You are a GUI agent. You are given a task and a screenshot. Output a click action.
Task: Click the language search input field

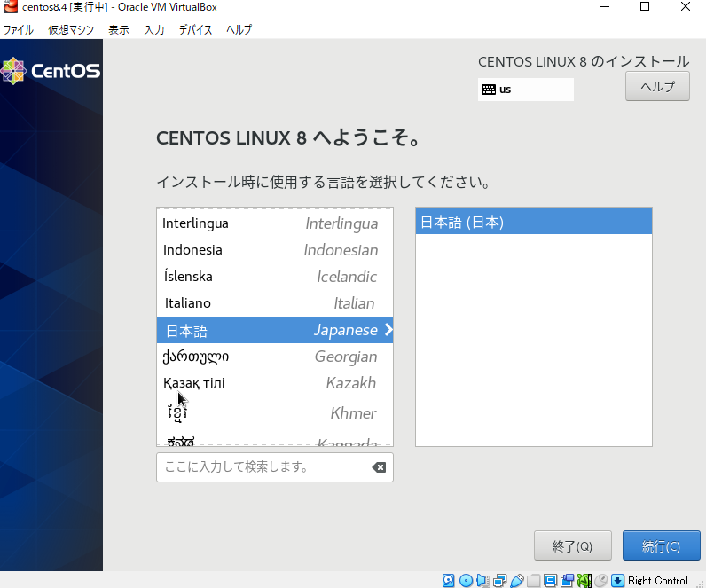[275, 467]
